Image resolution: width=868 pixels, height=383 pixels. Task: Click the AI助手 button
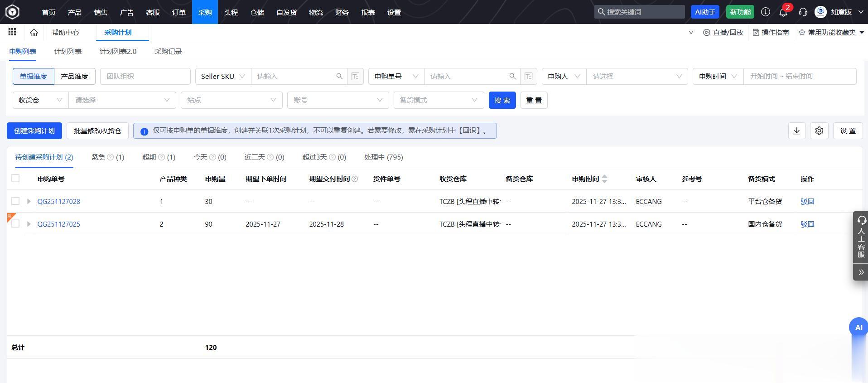pyautogui.click(x=705, y=12)
